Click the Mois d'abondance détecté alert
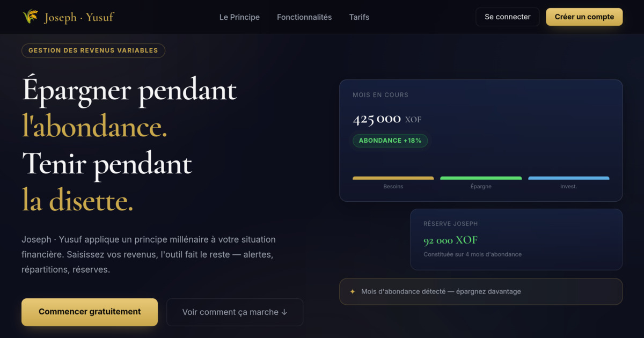The height and width of the screenshot is (338, 644). [481, 292]
